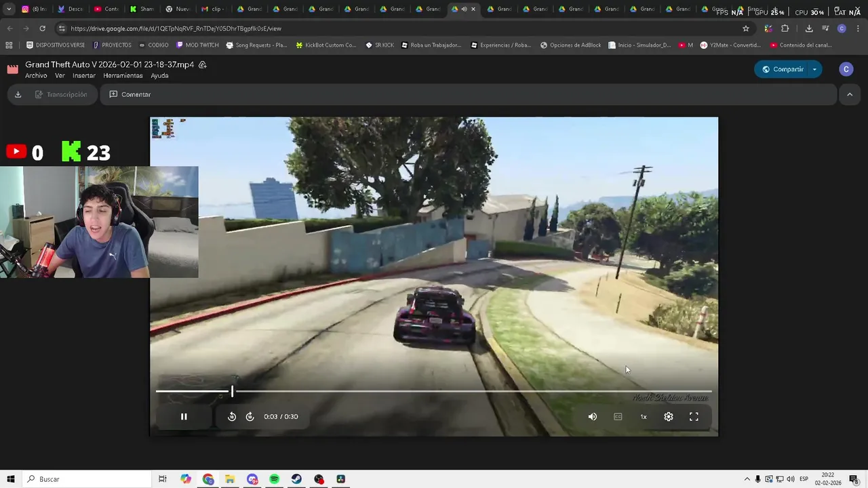Click the Compartir button

[782, 69]
